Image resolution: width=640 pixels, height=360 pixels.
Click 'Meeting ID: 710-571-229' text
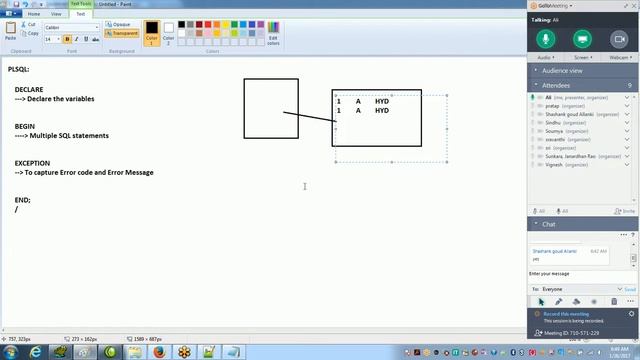pos(571,333)
